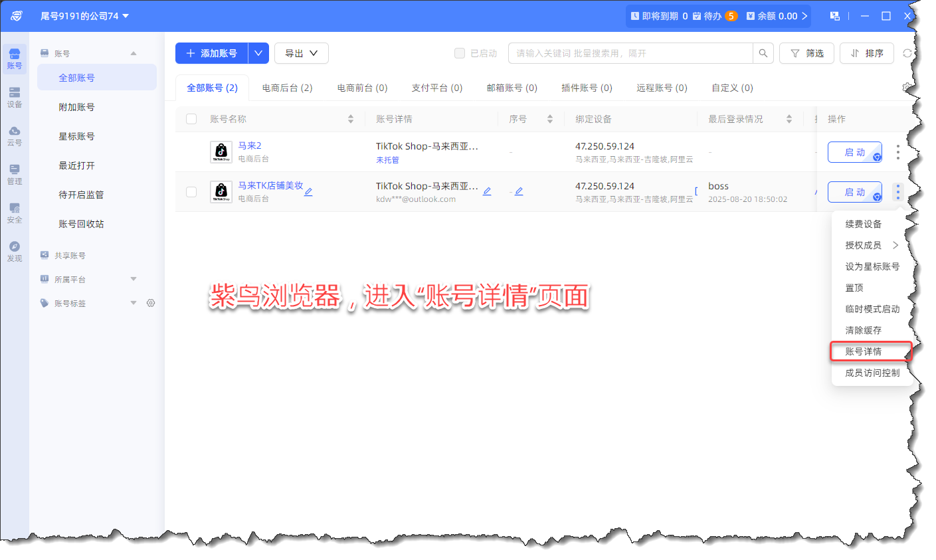This screenshot has width=936, height=560.
Task: Click the 启动 button for 马来2
Action: click(x=854, y=152)
